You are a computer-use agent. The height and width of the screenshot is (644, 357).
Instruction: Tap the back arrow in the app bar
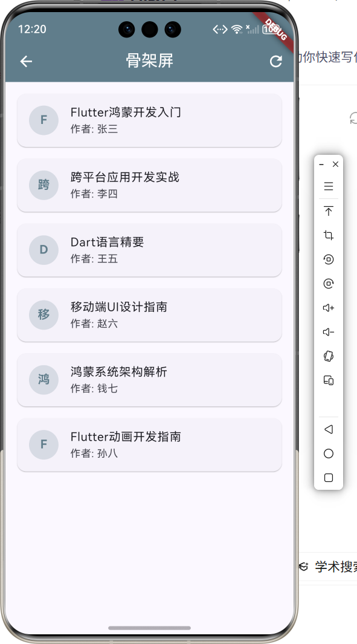(26, 61)
